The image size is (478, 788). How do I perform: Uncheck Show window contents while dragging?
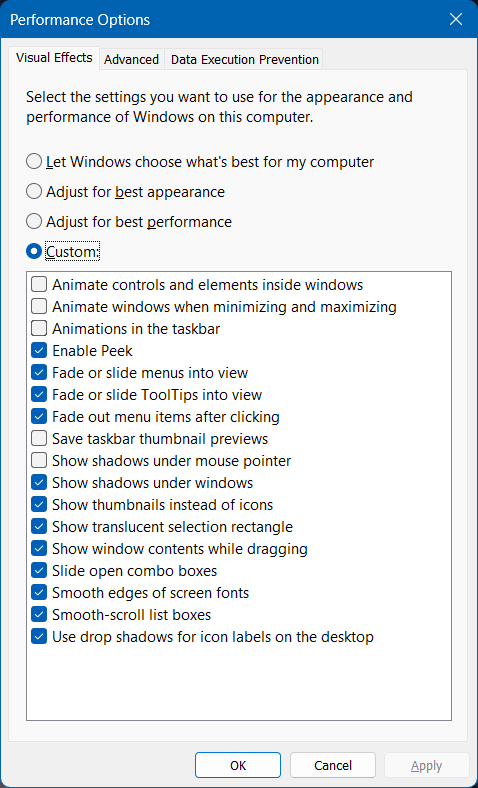click(39, 548)
